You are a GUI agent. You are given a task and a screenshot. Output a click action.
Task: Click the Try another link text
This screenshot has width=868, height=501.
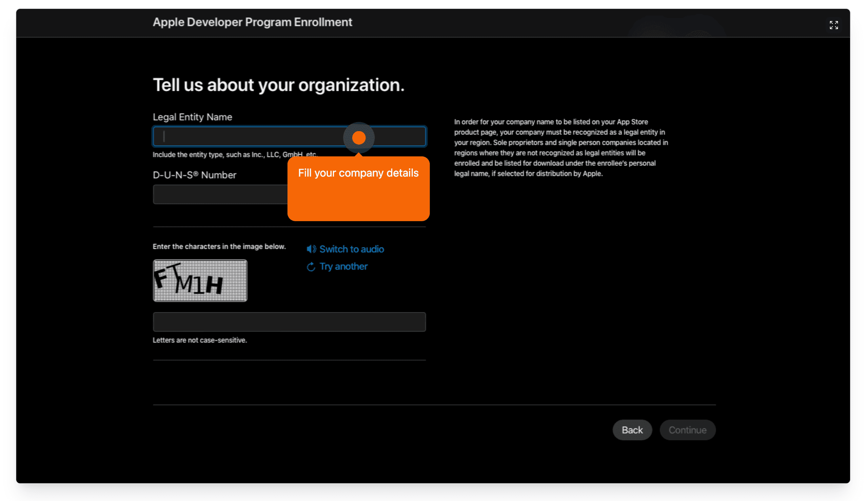pyautogui.click(x=343, y=267)
